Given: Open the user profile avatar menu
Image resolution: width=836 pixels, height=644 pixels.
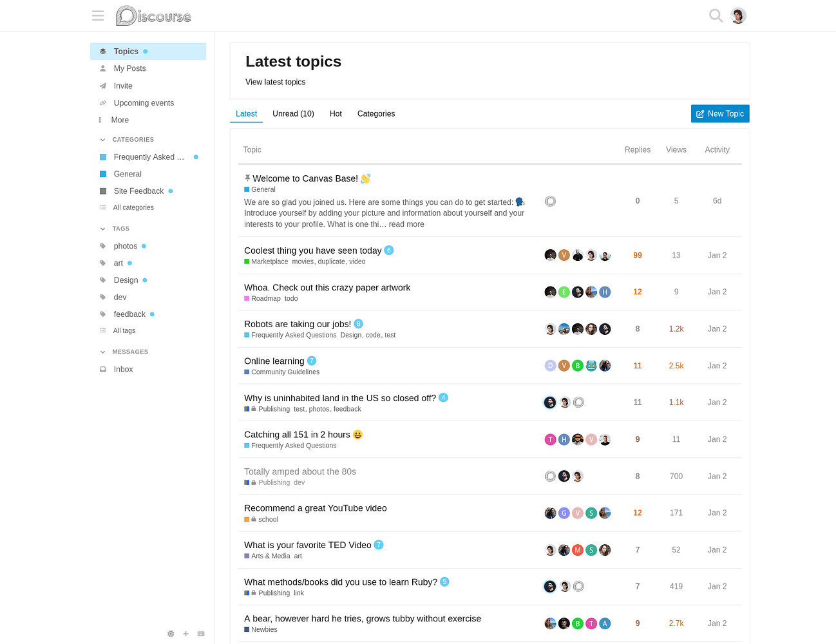Looking at the screenshot, I should pyautogui.click(x=738, y=15).
